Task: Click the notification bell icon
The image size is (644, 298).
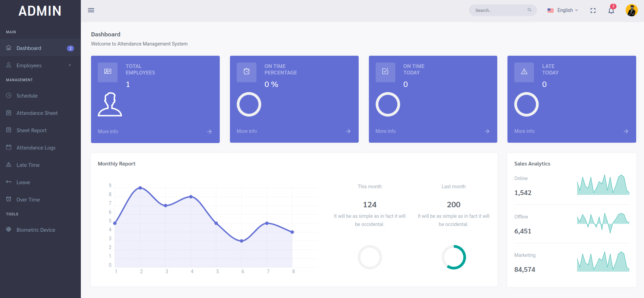Action: click(x=611, y=11)
